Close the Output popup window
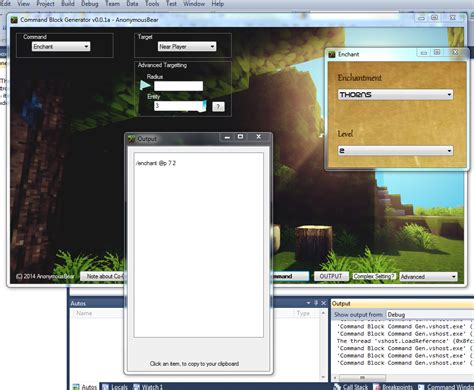 coord(258,137)
